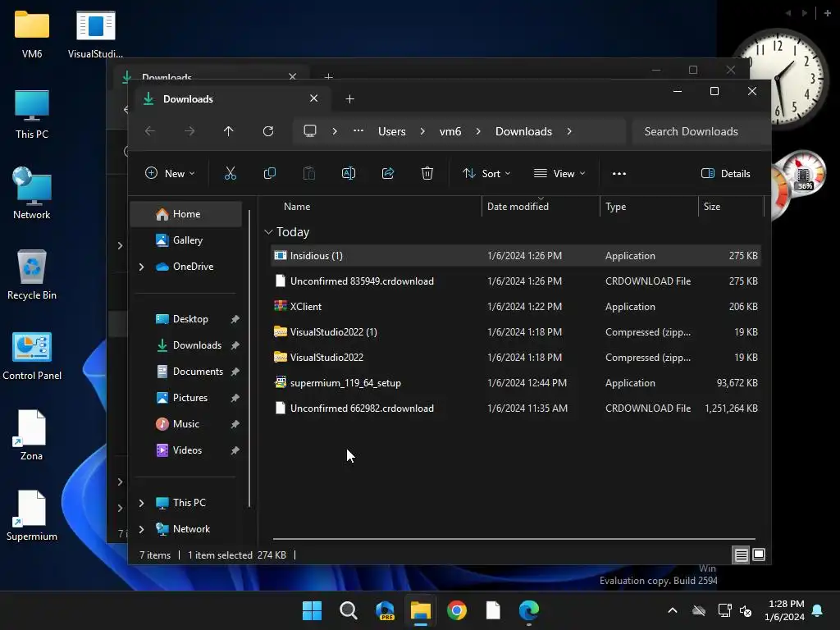Open Pictures quick access item
Image resolution: width=840 pixels, height=630 pixels.
[189, 398]
